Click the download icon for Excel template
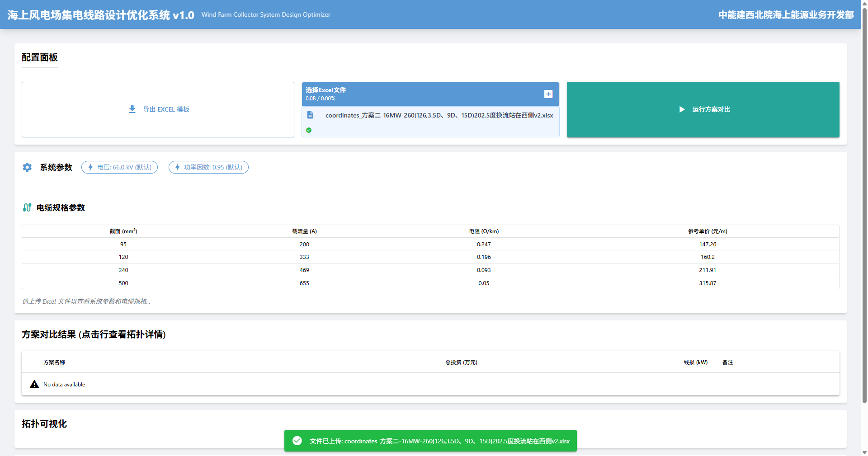The height and width of the screenshot is (456, 868). pos(132,109)
